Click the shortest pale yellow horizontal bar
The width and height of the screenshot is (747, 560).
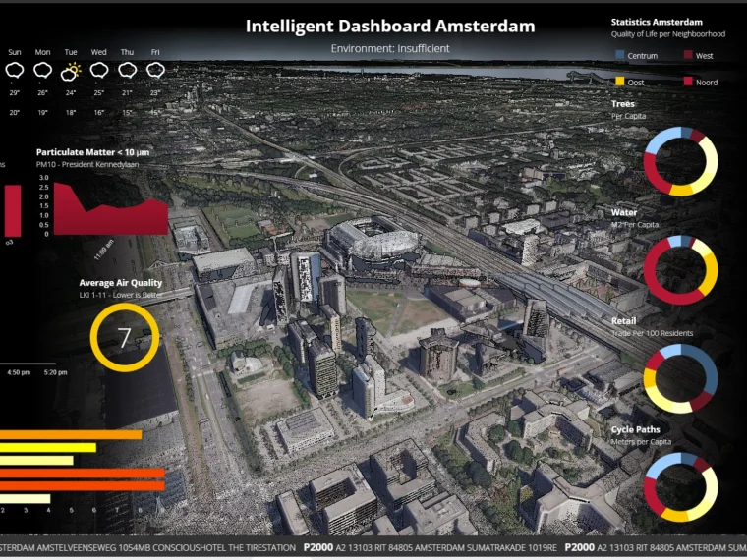pos(25,499)
